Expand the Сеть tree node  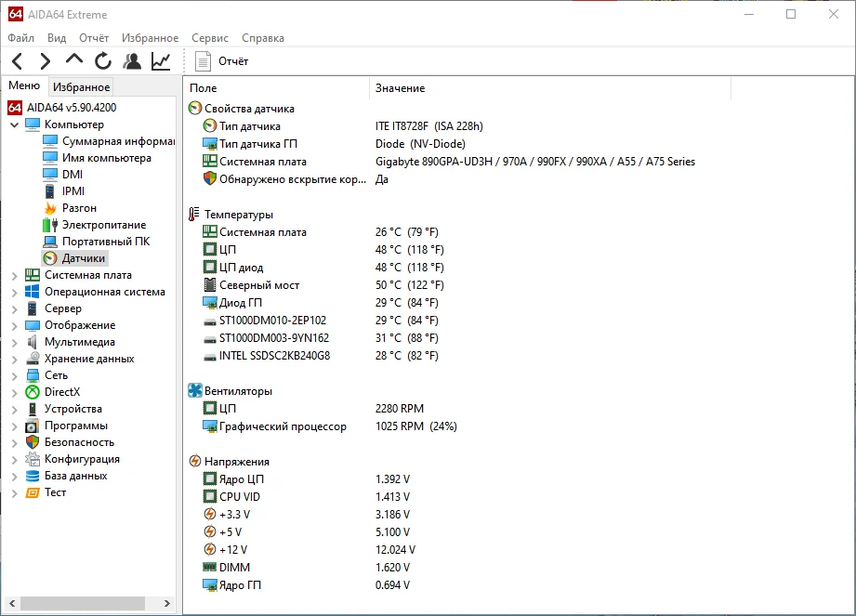coord(15,376)
